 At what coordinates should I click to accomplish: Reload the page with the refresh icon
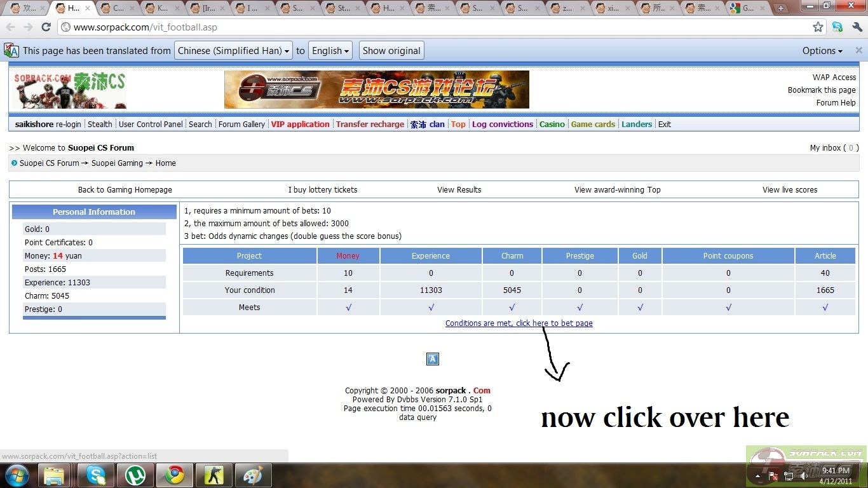click(x=46, y=27)
